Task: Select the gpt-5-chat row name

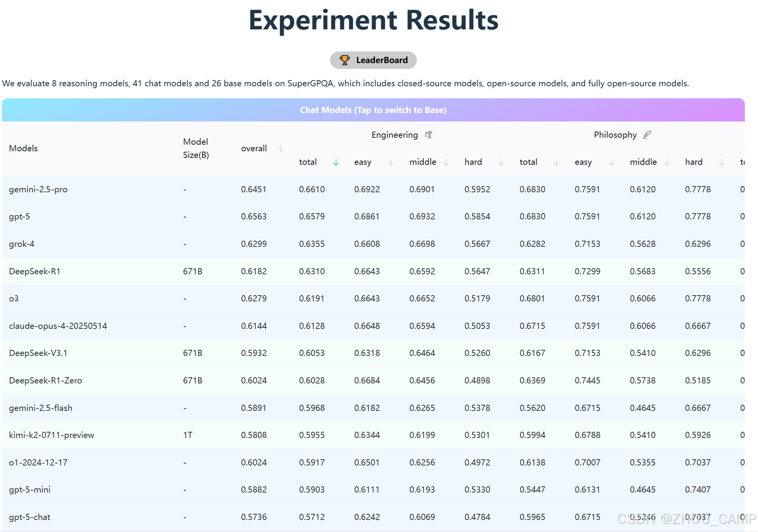Action: coord(30,517)
